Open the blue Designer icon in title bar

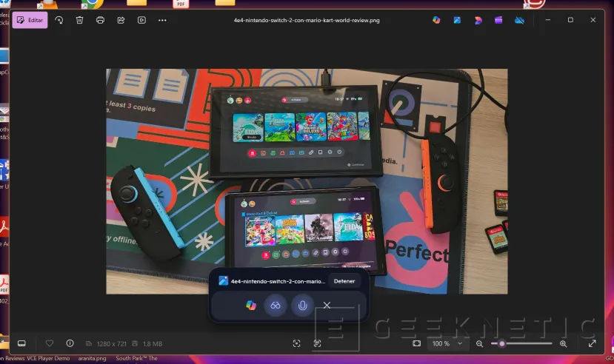coord(457,20)
